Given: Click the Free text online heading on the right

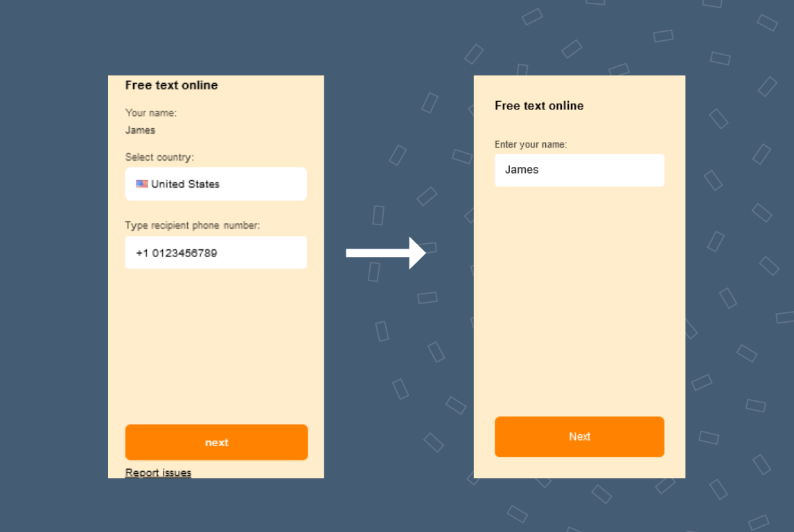Looking at the screenshot, I should pos(539,106).
